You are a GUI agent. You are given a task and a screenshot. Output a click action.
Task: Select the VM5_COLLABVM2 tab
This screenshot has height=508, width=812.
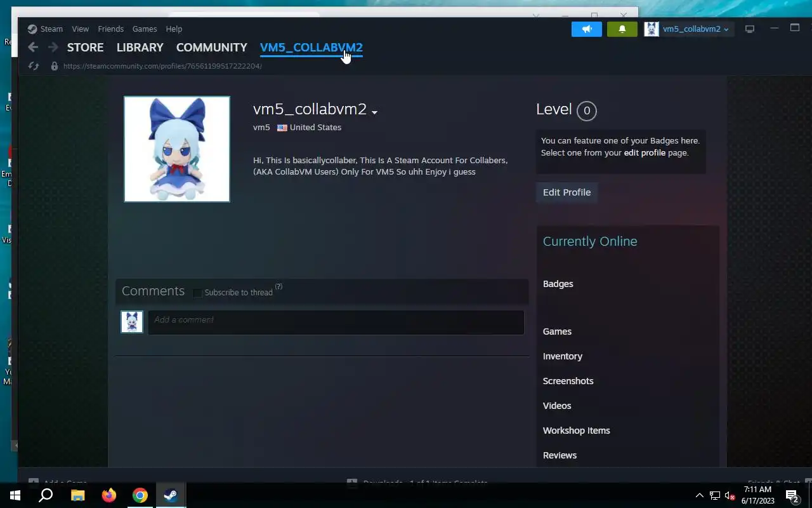point(311,48)
